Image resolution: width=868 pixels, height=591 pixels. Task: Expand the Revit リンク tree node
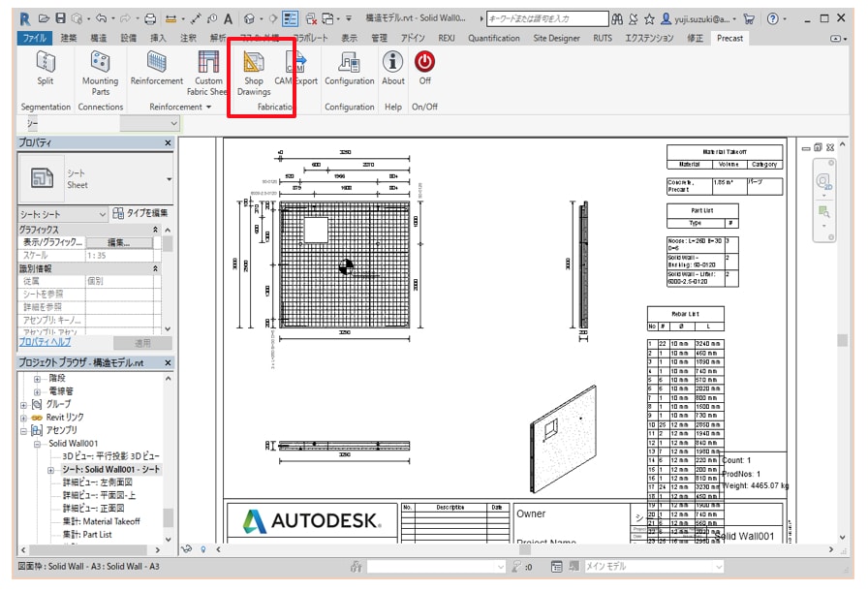point(23,418)
